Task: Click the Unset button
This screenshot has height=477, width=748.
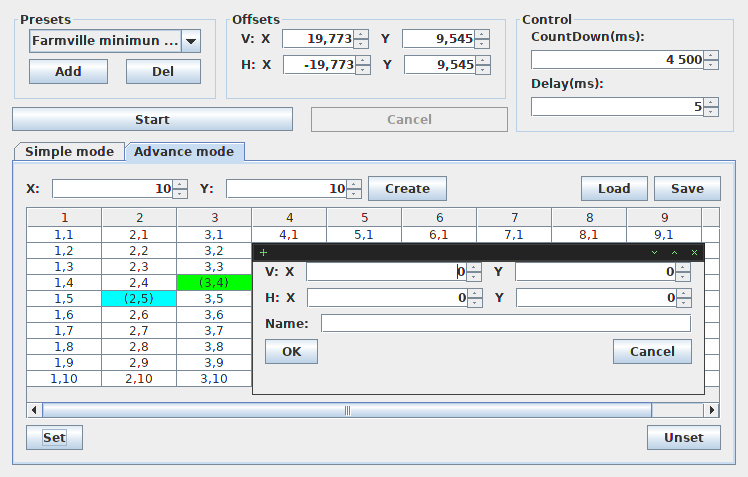Action: tap(684, 437)
